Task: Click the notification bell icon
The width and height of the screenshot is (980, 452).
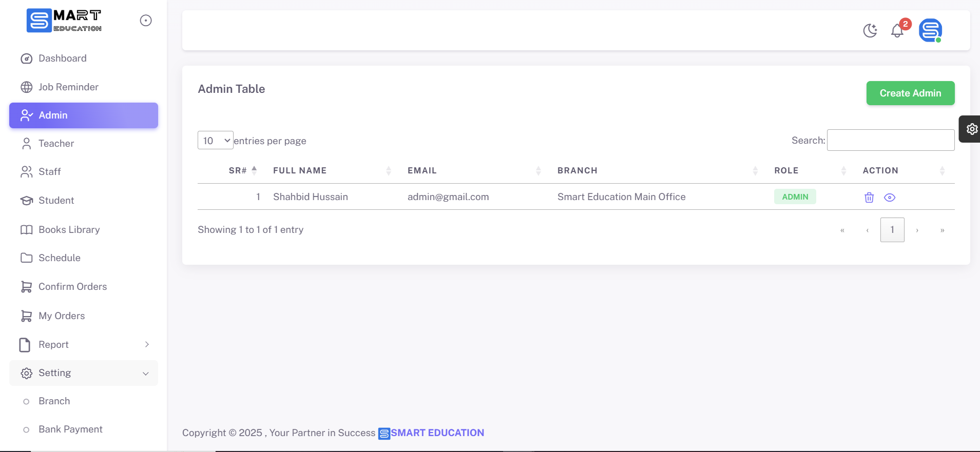Action: (897, 31)
